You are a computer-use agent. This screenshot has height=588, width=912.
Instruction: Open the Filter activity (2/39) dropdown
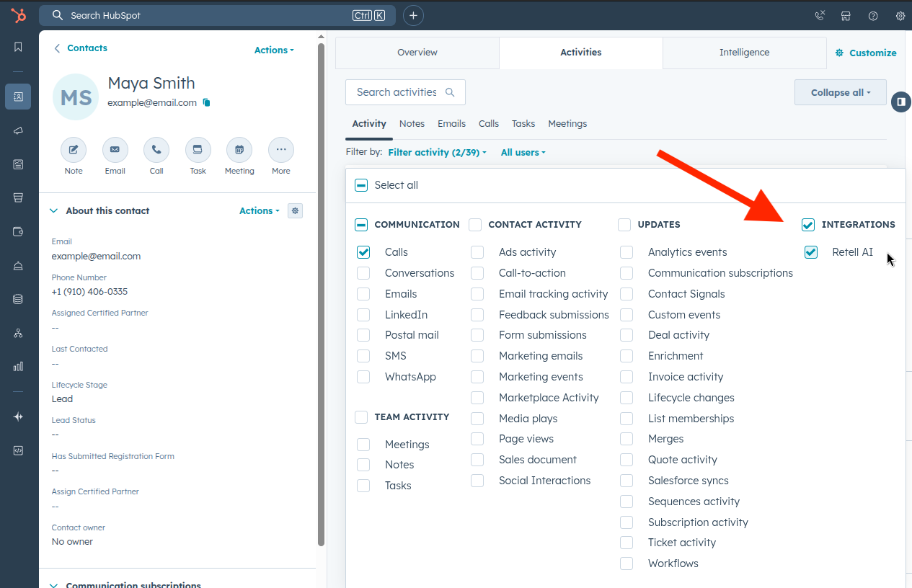[x=437, y=152]
